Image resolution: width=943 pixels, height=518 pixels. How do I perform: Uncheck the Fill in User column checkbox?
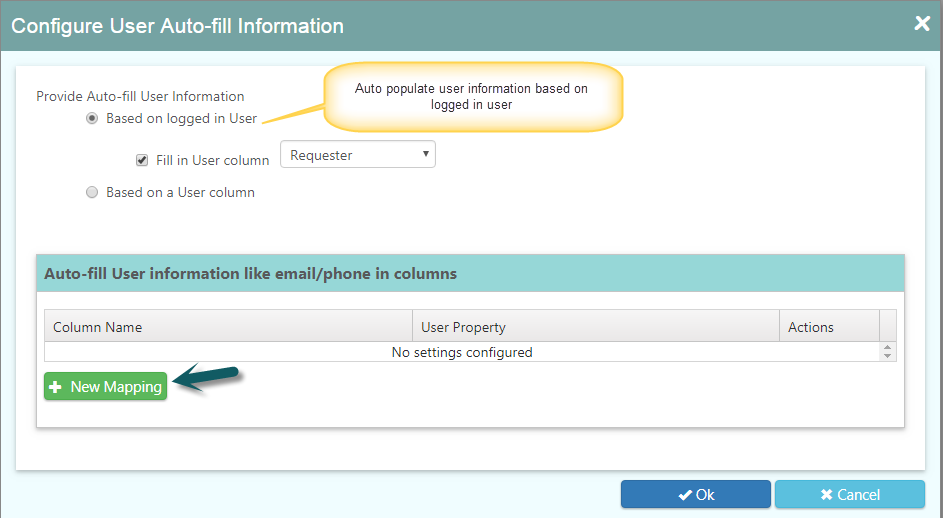142,160
